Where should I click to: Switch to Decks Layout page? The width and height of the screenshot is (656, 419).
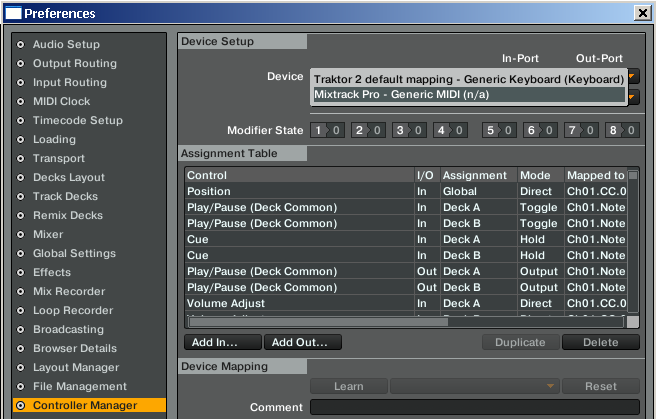[69, 178]
